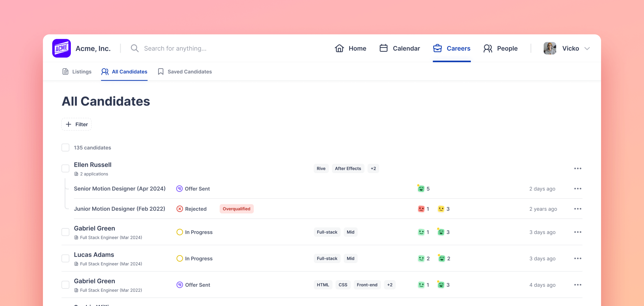Screen dimensions: 644x306
Task: Open more options for Senior Motion Designer application
Action: (x=578, y=189)
